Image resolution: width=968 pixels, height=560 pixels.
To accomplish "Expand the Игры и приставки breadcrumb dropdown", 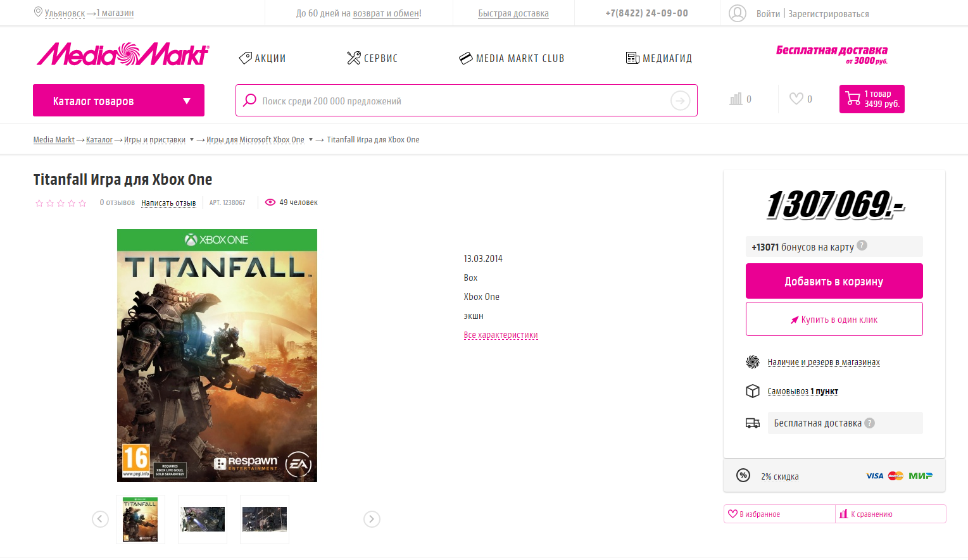I will pyautogui.click(x=192, y=140).
